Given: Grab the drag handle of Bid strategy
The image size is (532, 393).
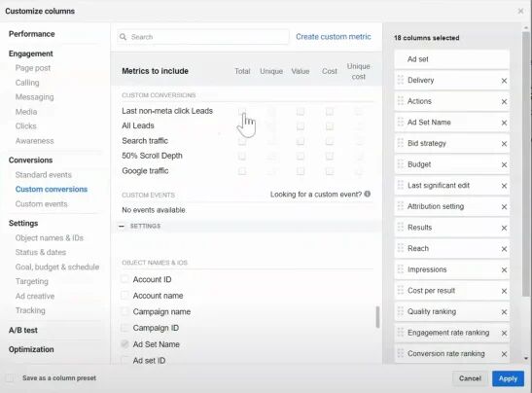Looking at the screenshot, I should tap(401, 143).
